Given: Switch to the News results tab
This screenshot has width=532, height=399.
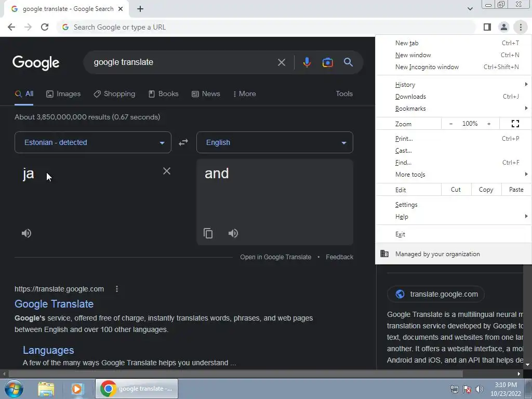Looking at the screenshot, I should point(206,94).
